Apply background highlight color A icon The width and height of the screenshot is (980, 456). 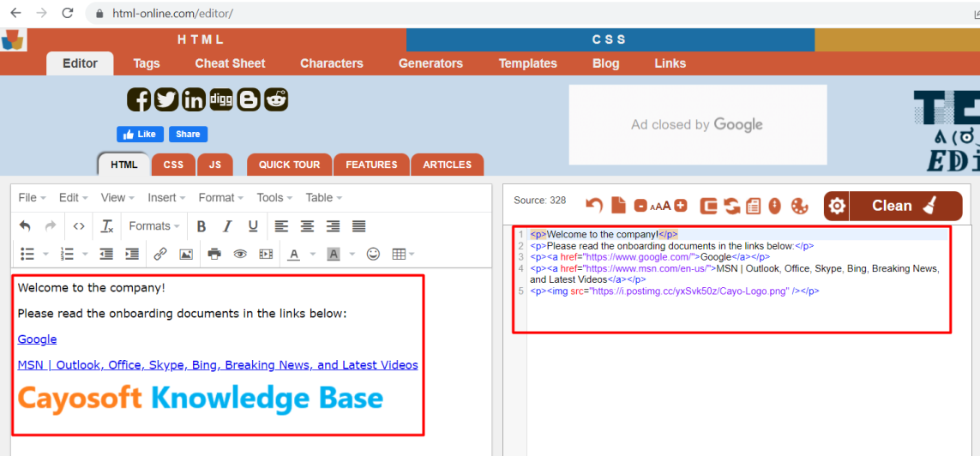point(334,254)
